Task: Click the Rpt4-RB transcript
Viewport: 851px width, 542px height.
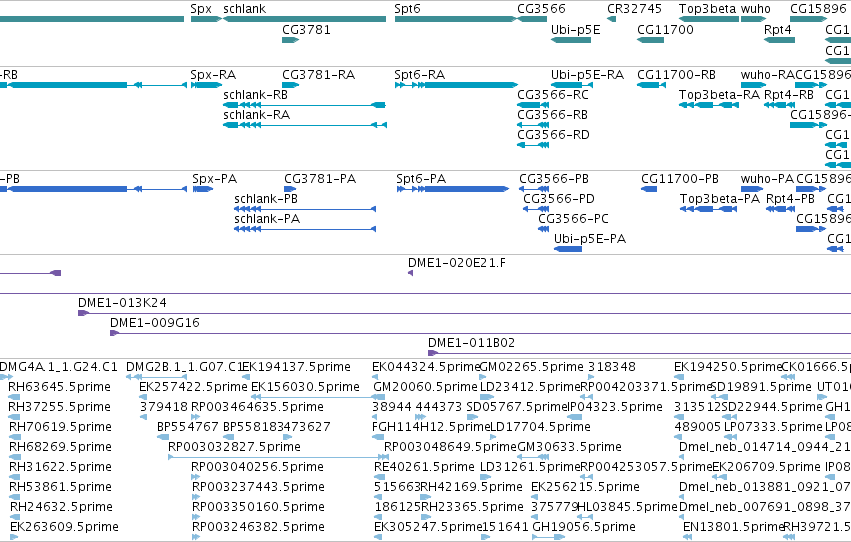Action: [x=779, y=105]
